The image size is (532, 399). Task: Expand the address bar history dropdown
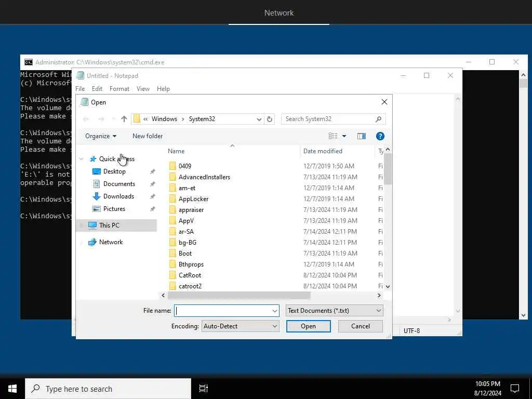click(x=259, y=119)
